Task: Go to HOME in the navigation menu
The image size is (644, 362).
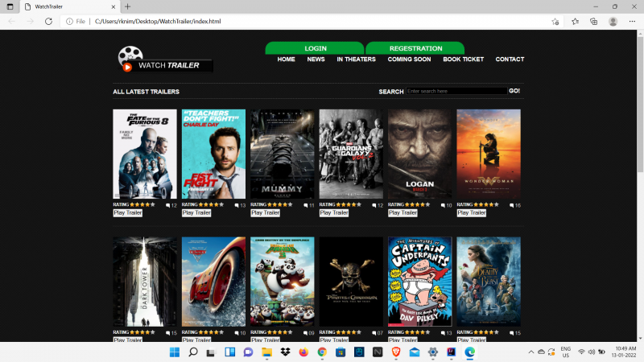Action: 287,60
